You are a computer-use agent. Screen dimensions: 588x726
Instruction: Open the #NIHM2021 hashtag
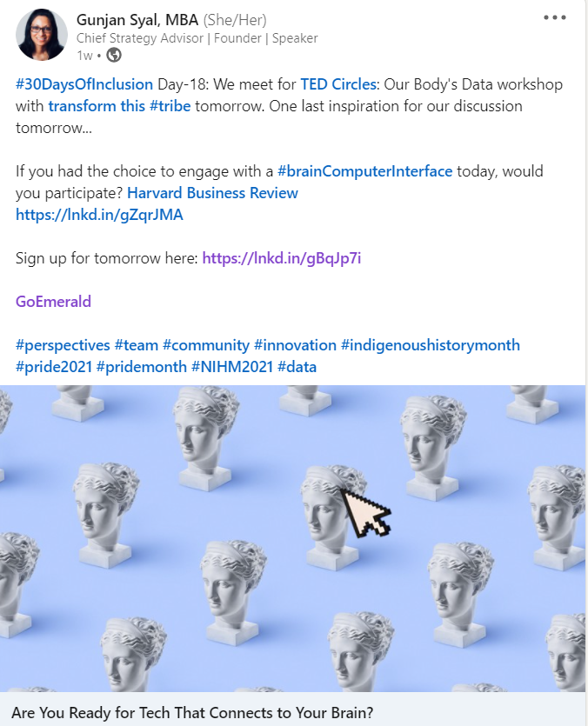coord(232,367)
